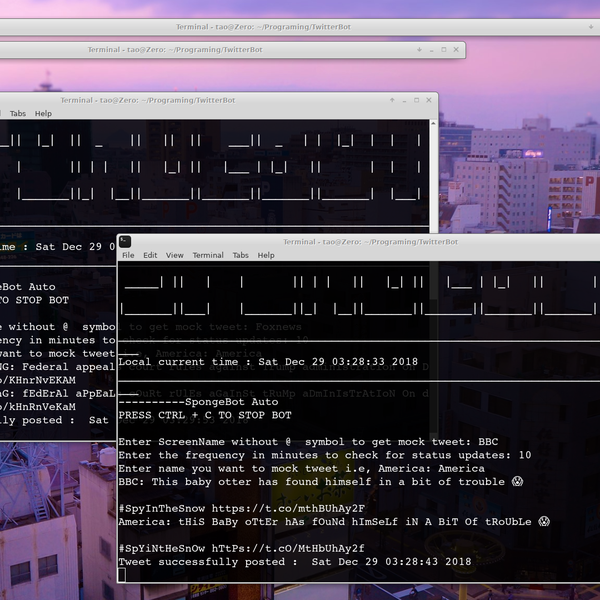Open Help menu of the Foxnews terminal behind
This screenshot has width=600, height=600.
coord(43,114)
